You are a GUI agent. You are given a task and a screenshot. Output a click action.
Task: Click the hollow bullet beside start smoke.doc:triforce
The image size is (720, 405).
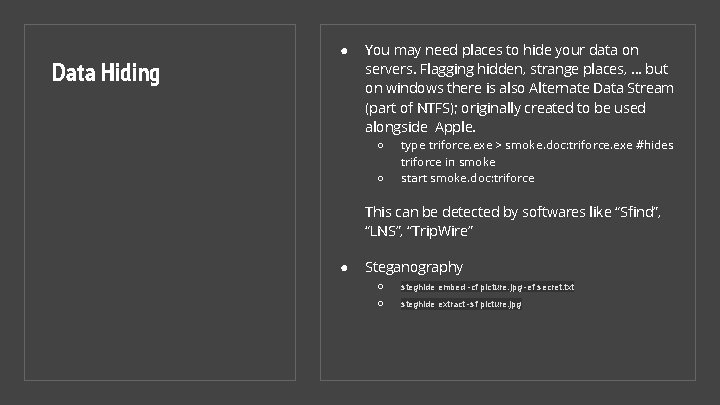[380, 178]
